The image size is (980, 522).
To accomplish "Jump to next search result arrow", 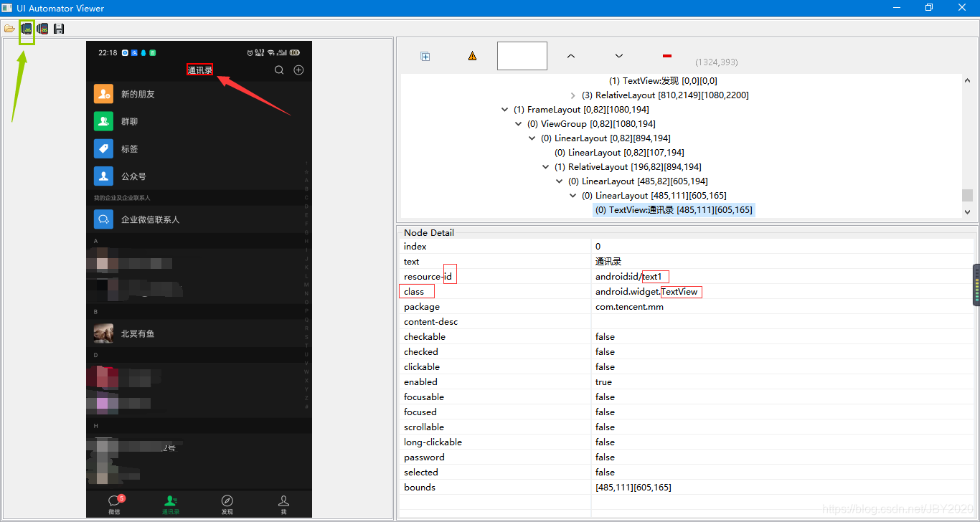I will (x=619, y=55).
